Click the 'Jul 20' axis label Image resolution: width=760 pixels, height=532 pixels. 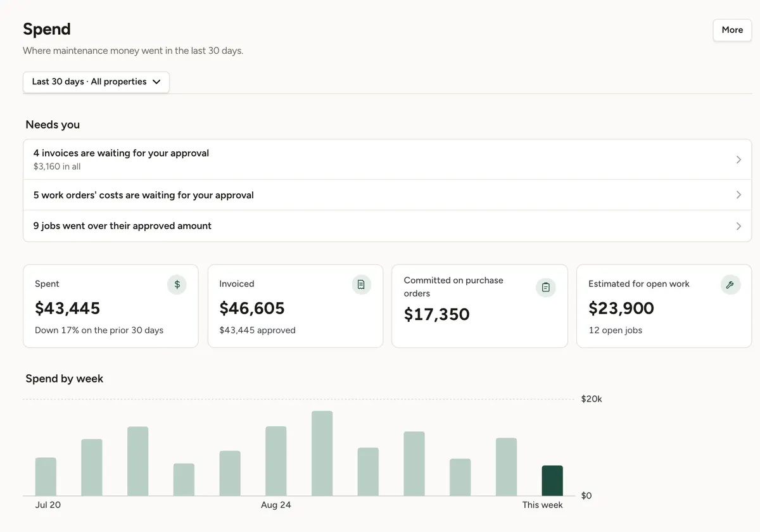point(47,505)
